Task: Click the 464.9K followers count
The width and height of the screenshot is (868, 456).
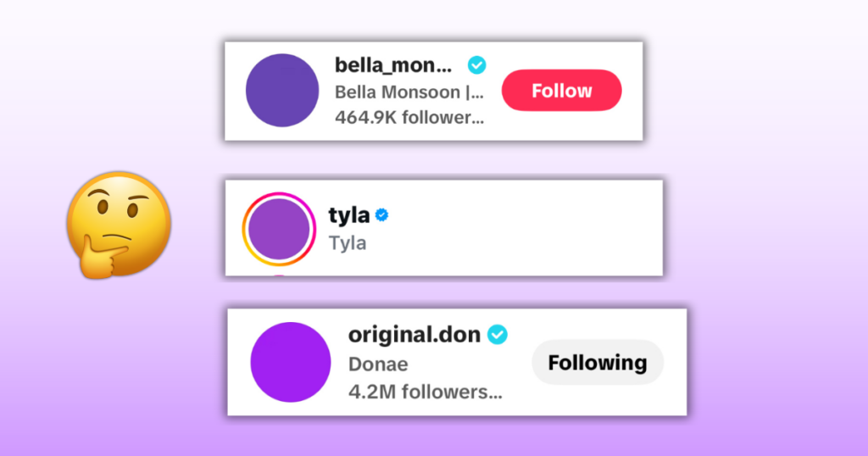Action: click(409, 118)
